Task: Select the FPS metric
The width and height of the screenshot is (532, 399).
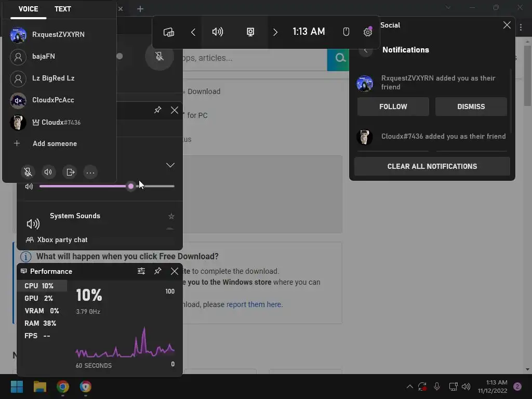Action: [42, 336]
